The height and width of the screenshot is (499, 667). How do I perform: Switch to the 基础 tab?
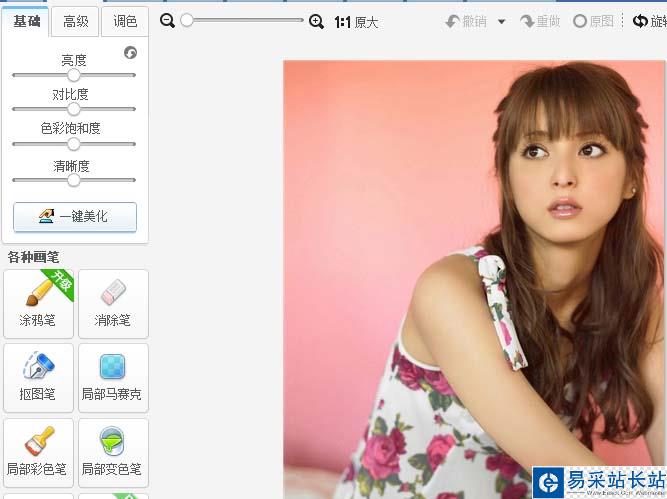coord(26,21)
